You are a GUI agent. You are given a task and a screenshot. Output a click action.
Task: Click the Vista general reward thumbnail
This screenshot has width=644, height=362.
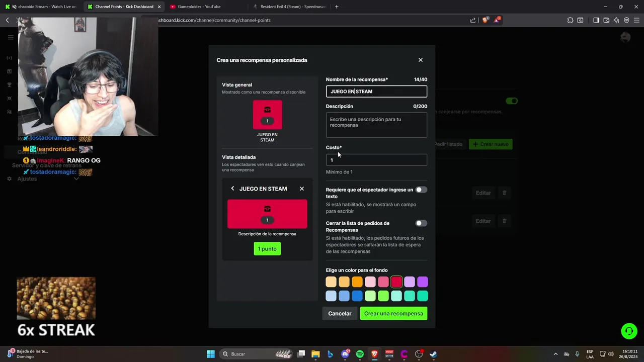[x=267, y=115]
